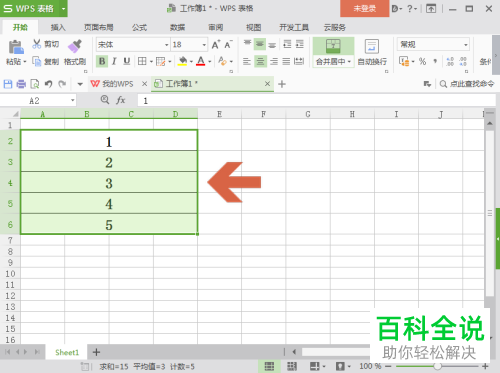Viewport: 500px width, 373px height.
Task: Open the Page Layout (页面布局) tab
Action: [x=98, y=27]
